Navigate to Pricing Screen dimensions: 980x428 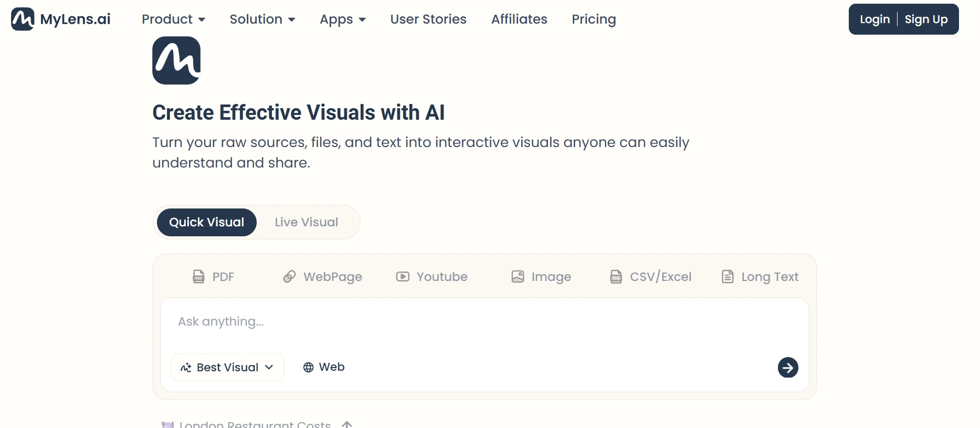(594, 19)
